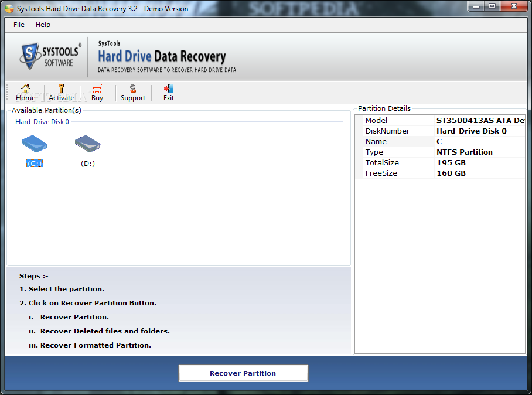Click the (D:) partition label

(88, 164)
